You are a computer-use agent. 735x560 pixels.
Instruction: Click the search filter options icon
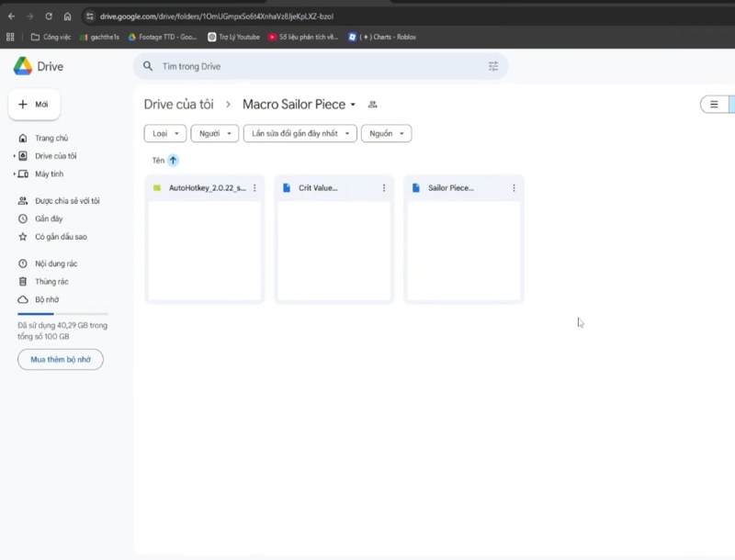click(493, 66)
